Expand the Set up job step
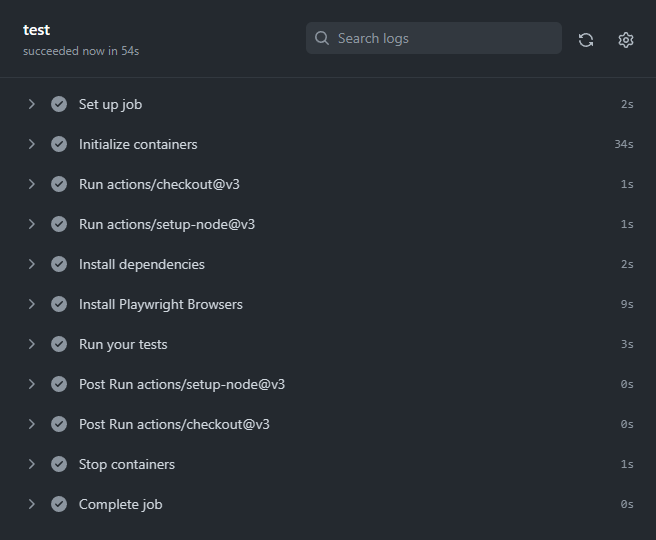656x540 pixels. (x=32, y=104)
